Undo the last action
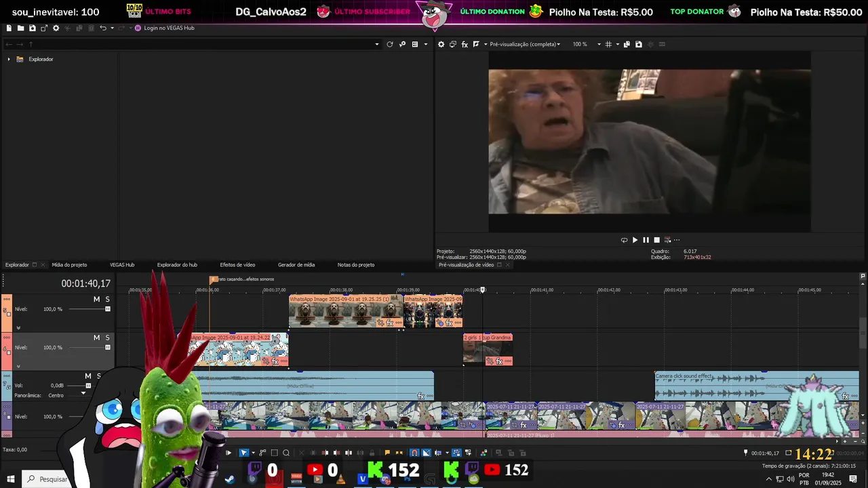 [102, 28]
